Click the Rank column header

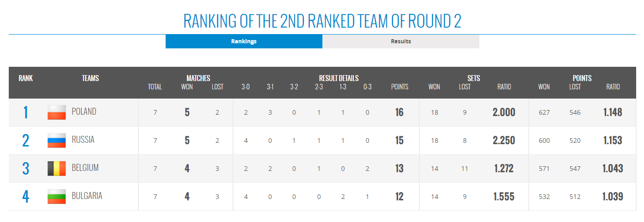coord(26,78)
